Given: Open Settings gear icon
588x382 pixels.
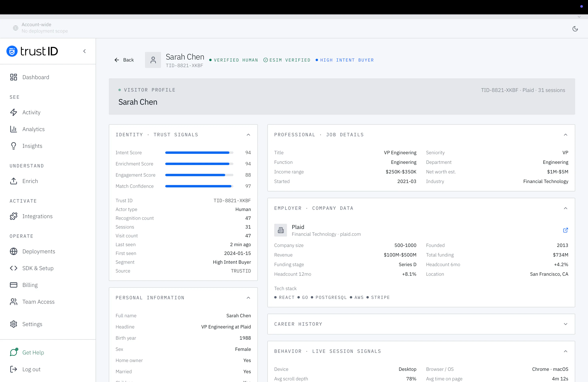Looking at the screenshot, I should click(14, 324).
